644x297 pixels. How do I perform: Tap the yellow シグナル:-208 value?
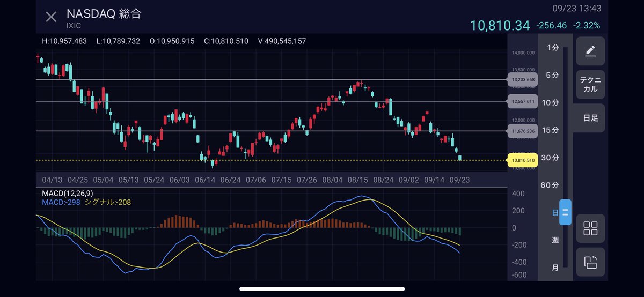(x=108, y=202)
